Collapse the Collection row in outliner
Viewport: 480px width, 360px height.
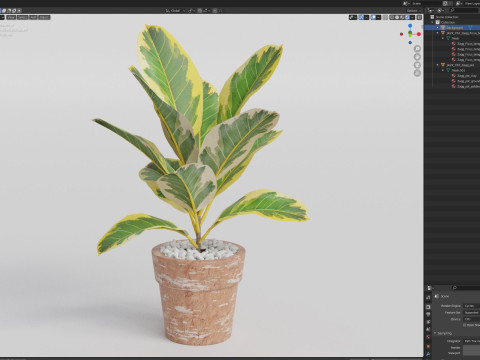click(432, 22)
